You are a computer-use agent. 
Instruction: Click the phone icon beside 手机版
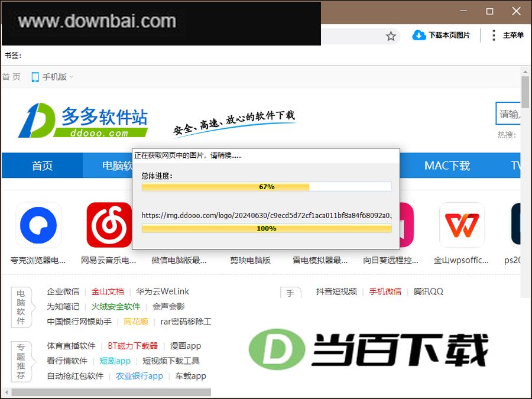[35, 77]
